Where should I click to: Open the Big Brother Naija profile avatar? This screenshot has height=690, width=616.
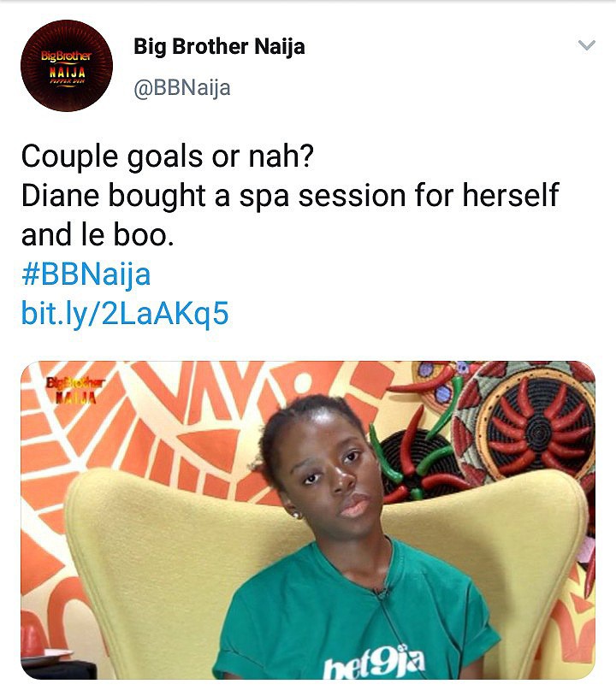click(x=67, y=66)
